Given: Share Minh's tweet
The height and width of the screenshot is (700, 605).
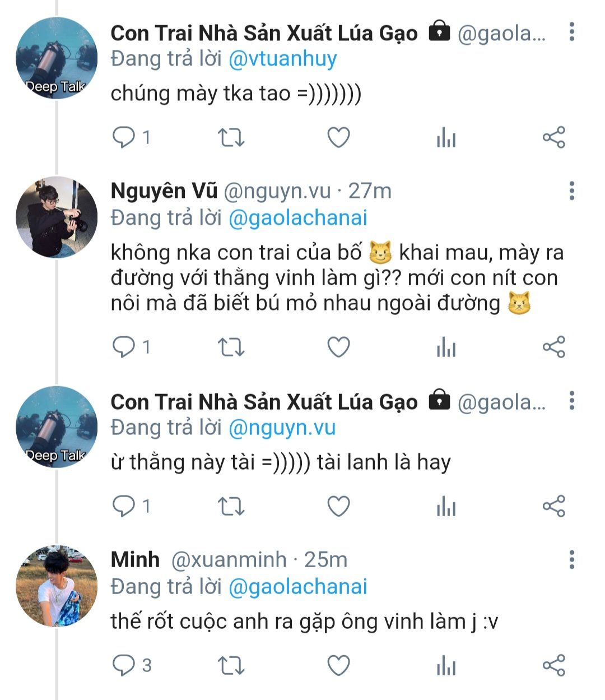Looking at the screenshot, I should (554, 665).
